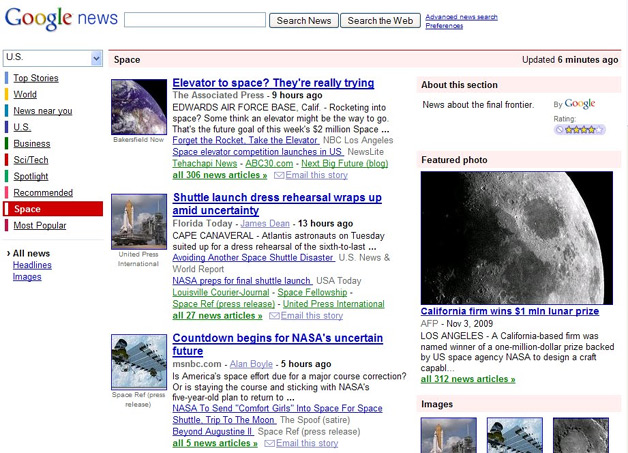Click envelope icon beside elevator story's email link
The height and width of the screenshot is (453, 628).
click(x=278, y=175)
